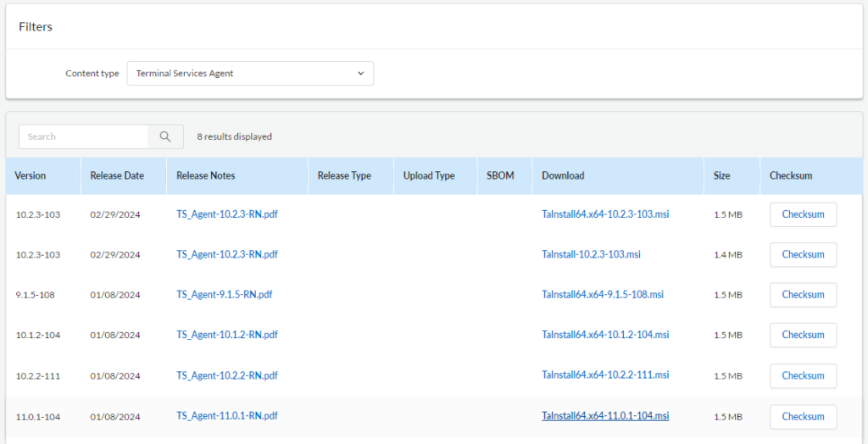Show Checksum for version 9.1.5-108
This screenshot has height=444, width=868.
pos(804,295)
